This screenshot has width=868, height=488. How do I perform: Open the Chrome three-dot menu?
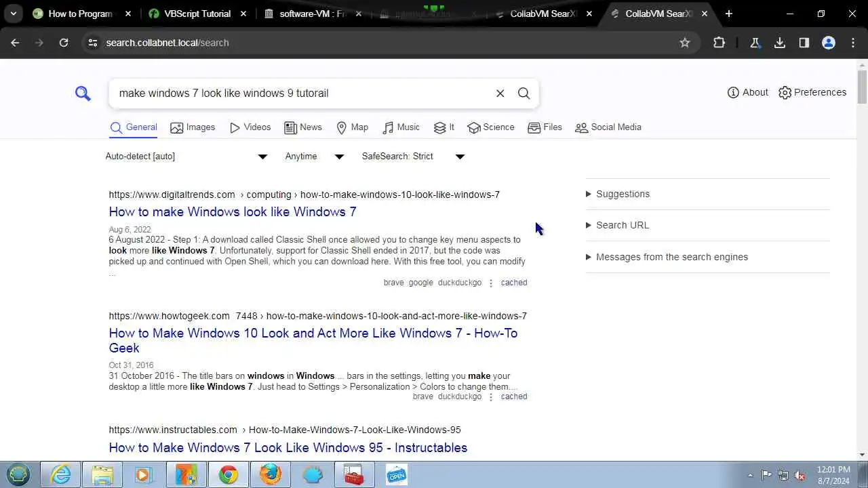pyautogui.click(x=853, y=43)
